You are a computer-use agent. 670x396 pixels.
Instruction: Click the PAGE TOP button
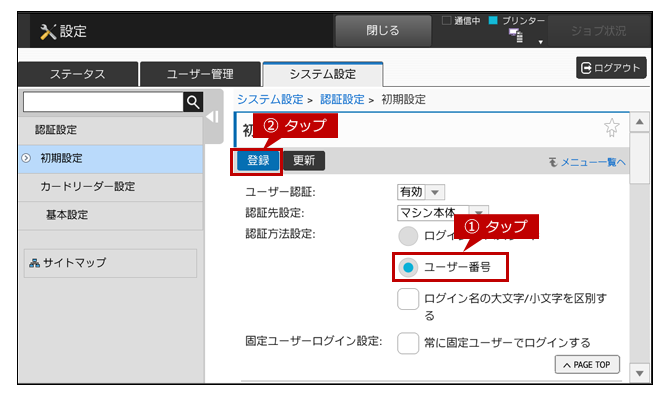tap(587, 365)
